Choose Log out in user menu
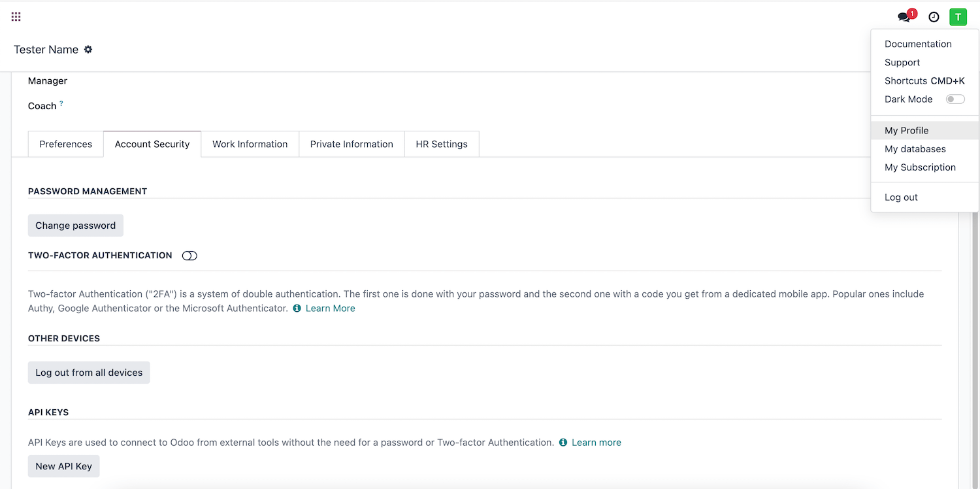Image resolution: width=980 pixels, height=489 pixels. (901, 197)
